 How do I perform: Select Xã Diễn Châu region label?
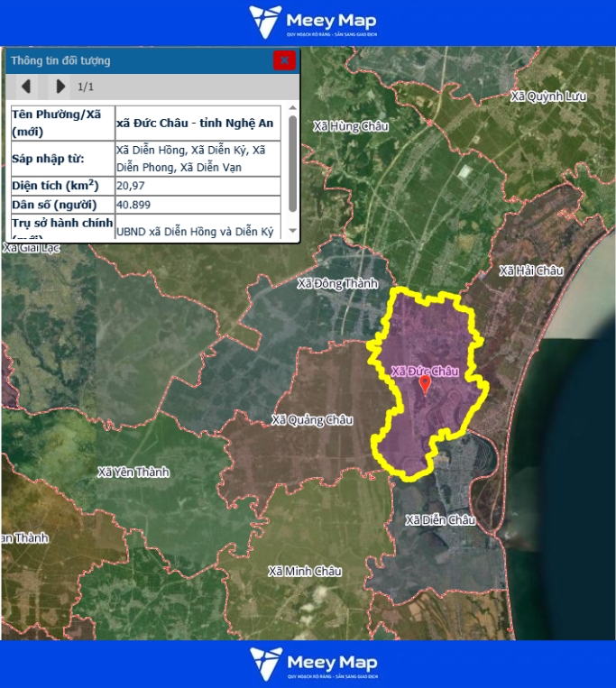(439, 520)
